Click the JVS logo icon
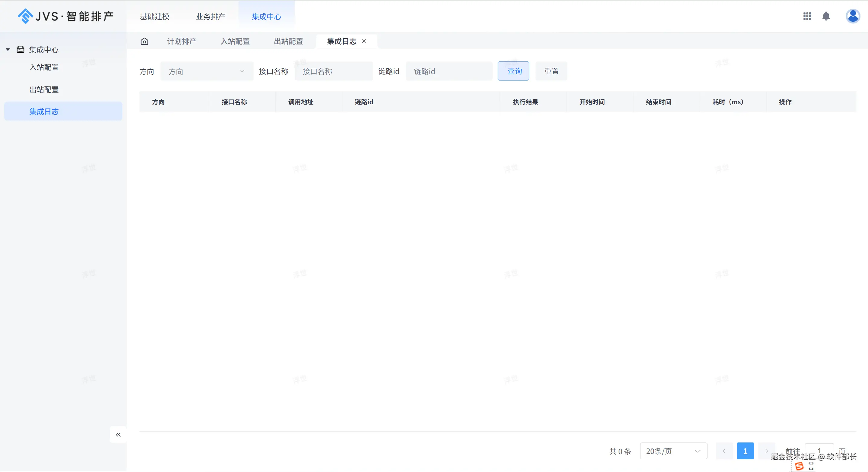The image size is (868, 472). (25, 16)
